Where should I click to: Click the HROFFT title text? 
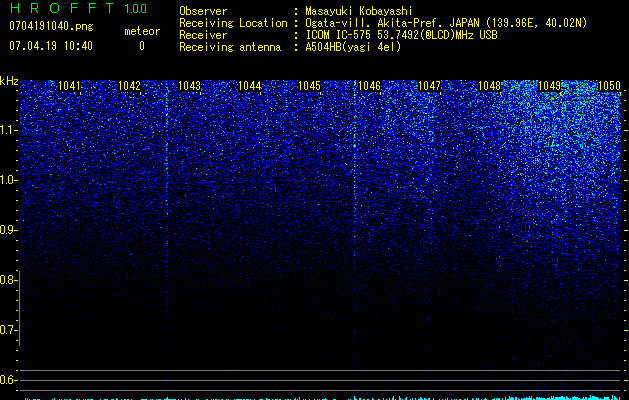pyautogui.click(x=61, y=8)
